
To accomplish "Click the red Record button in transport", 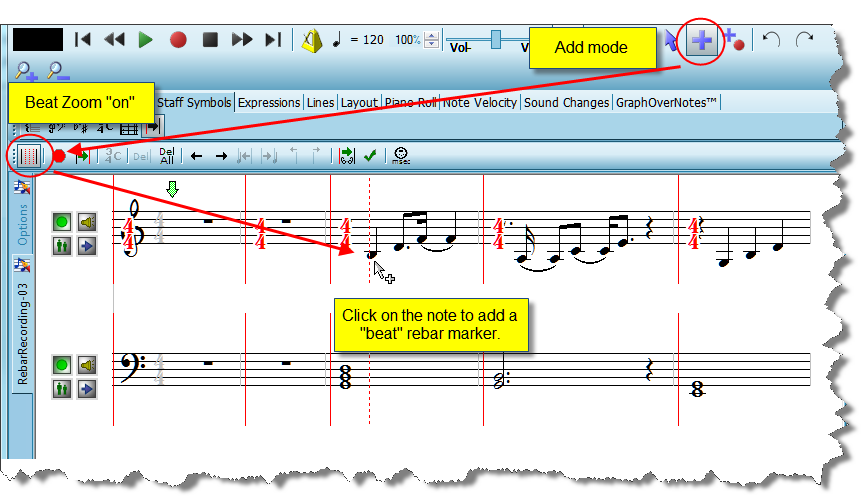I will click(178, 40).
